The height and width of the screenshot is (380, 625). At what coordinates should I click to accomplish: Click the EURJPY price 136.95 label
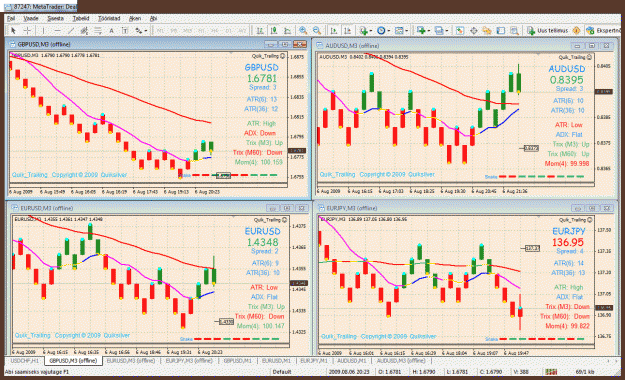568,242
